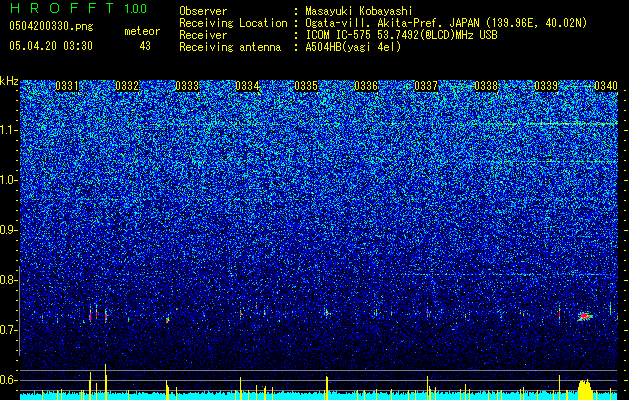629x400 pixels.
Task: Click the 0334 time marker
Action: point(247,86)
